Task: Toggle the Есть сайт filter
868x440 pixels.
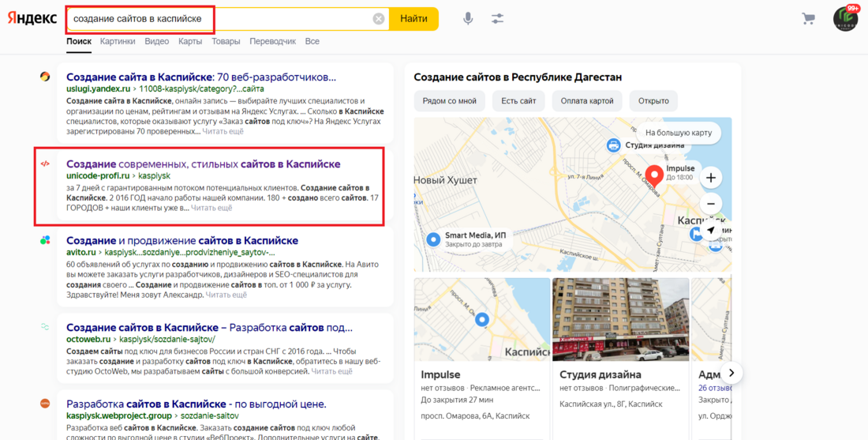Action: (518, 101)
